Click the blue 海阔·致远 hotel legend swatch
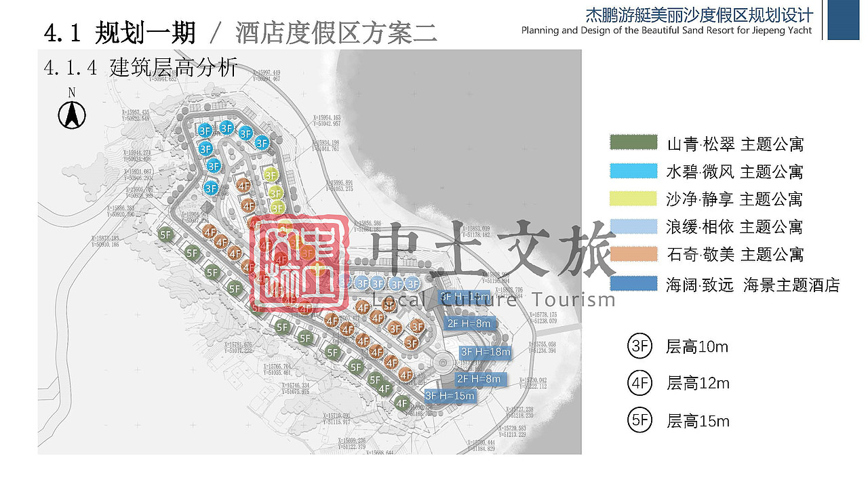Screen dimensions: 868x488 (x=633, y=283)
